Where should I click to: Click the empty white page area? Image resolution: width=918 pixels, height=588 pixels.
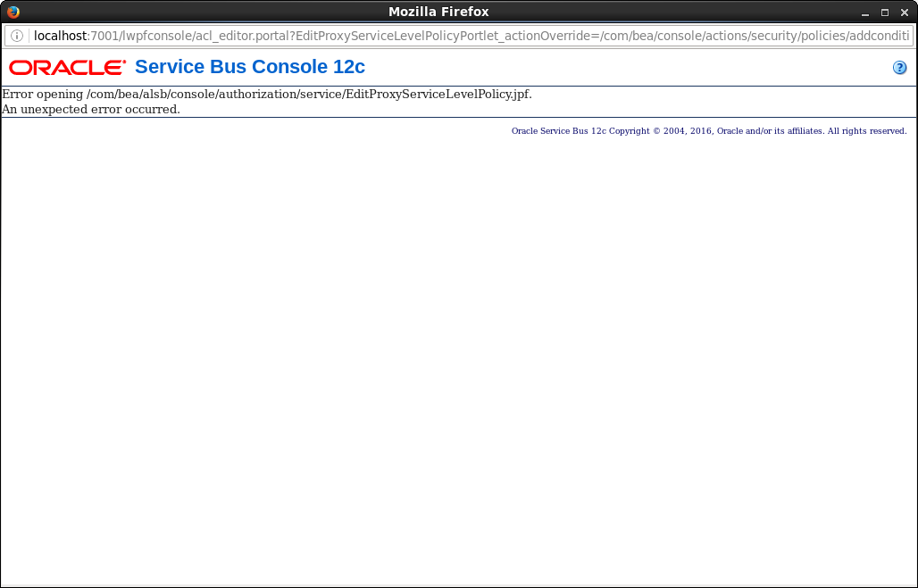459,357
